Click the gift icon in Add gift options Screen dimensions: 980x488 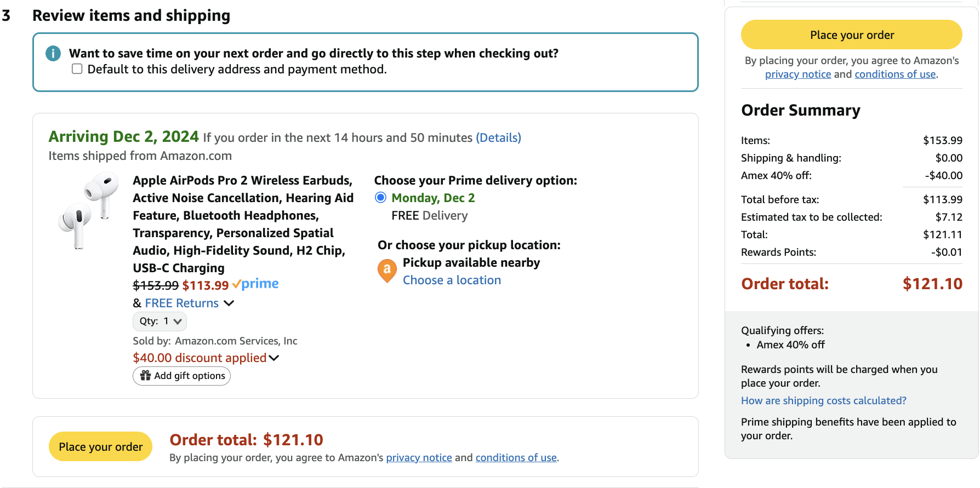145,376
